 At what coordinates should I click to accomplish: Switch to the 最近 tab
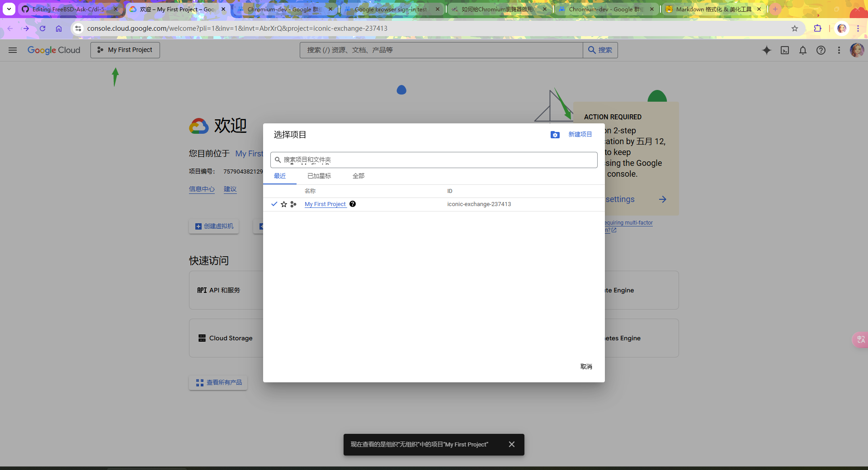click(280, 176)
